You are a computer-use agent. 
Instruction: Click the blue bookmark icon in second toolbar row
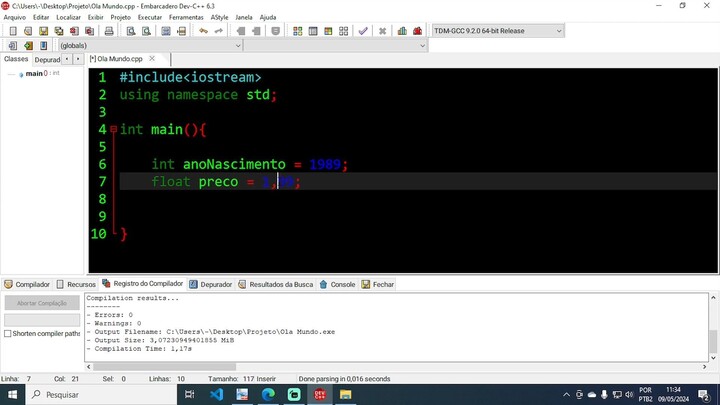pos(44,45)
